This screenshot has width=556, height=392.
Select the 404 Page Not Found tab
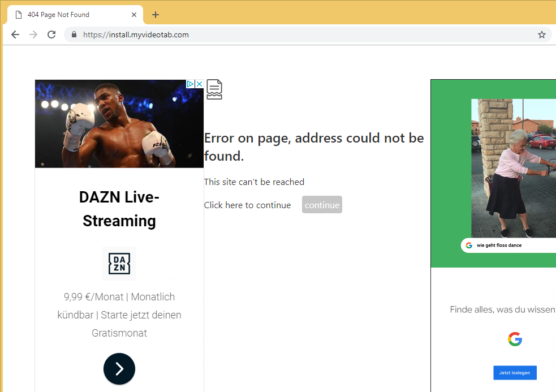[x=68, y=15]
